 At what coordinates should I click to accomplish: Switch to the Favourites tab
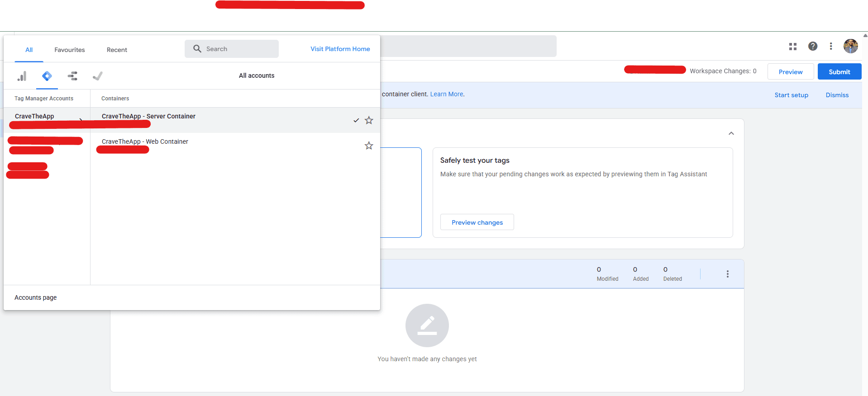[x=70, y=50]
